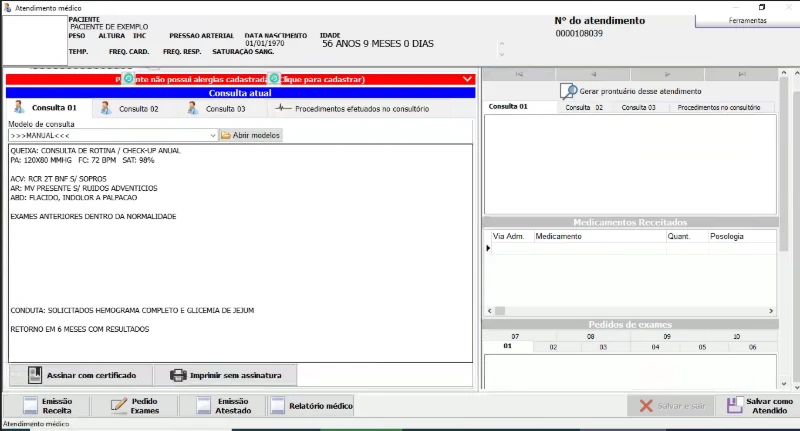
Task: Select exam request tab 06
Action: [x=752, y=347]
